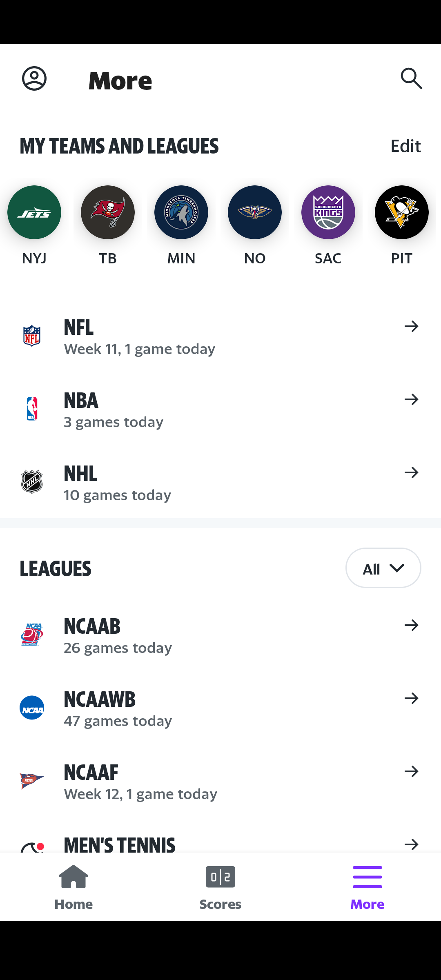
Task: Open NCAAWB with 47 games today
Action: click(220, 708)
